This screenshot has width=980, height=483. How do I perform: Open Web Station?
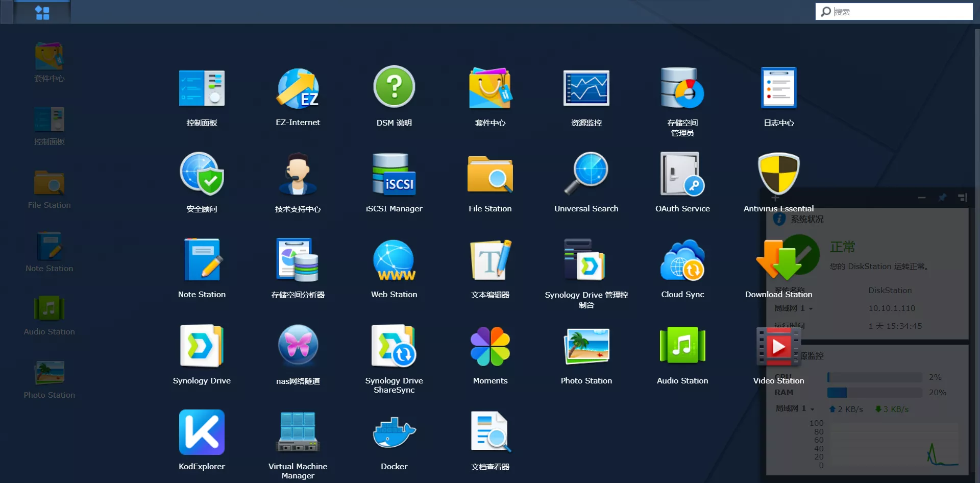coord(394,261)
